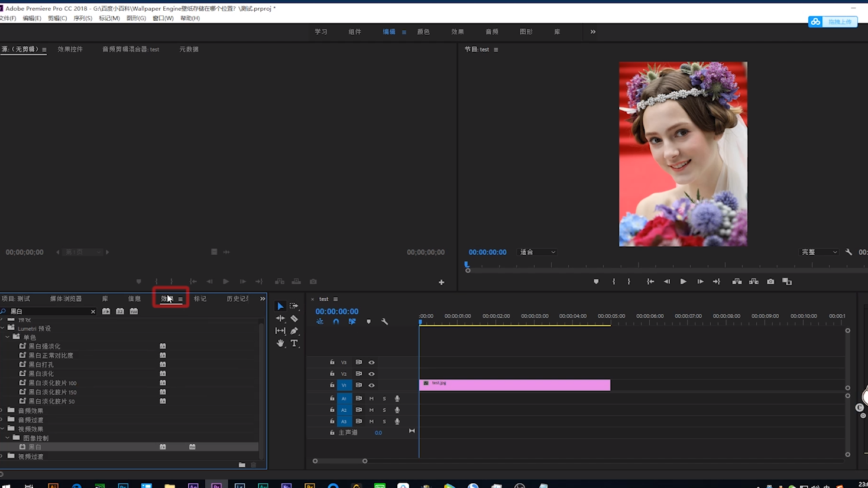This screenshot has height=488, width=868.
Task: Enable voice-over record on track A1
Action: coord(397,399)
